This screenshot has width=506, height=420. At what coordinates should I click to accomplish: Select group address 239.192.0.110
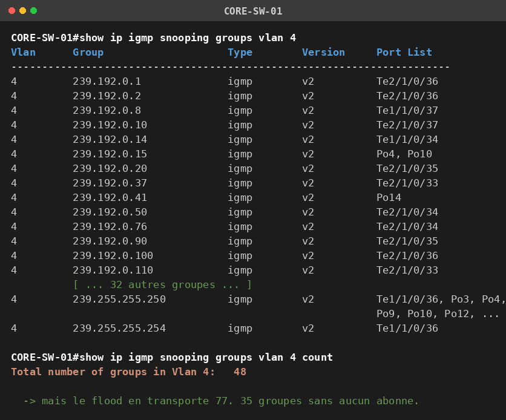tap(113, 270)
